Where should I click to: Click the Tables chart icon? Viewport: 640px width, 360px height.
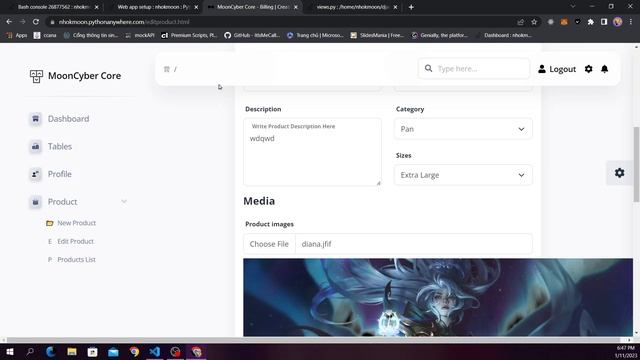tap(36, 147)
